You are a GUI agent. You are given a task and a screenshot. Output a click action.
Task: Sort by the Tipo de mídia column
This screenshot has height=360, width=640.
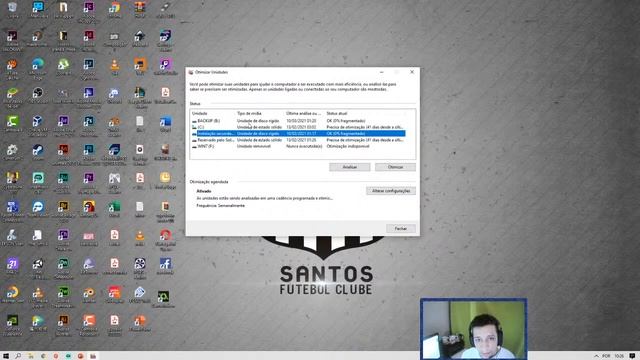[260, 113]
